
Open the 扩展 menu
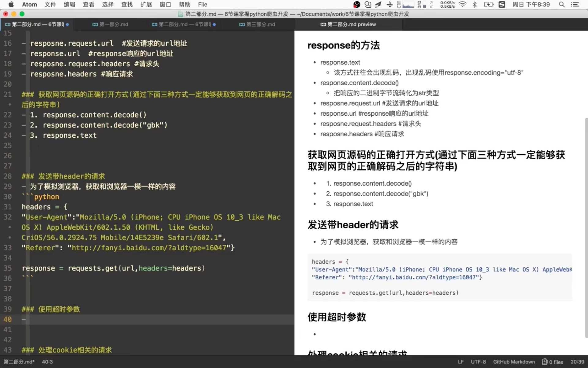tap(146, 4)
